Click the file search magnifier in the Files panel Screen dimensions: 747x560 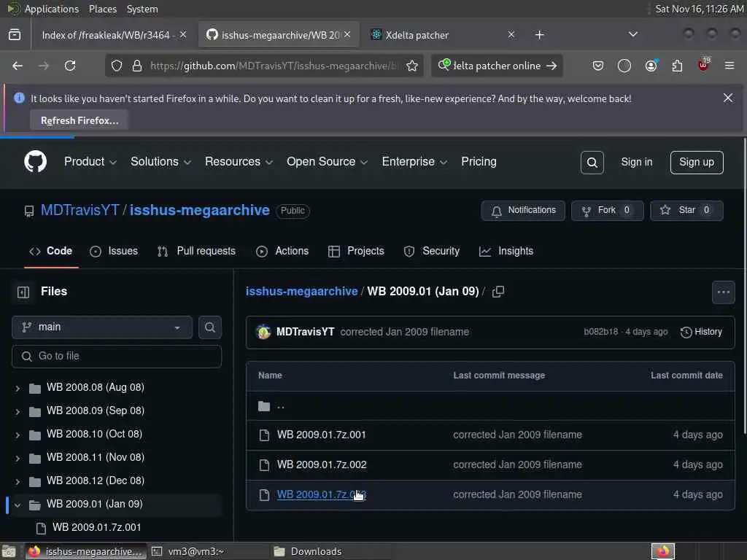coord(209,327)
